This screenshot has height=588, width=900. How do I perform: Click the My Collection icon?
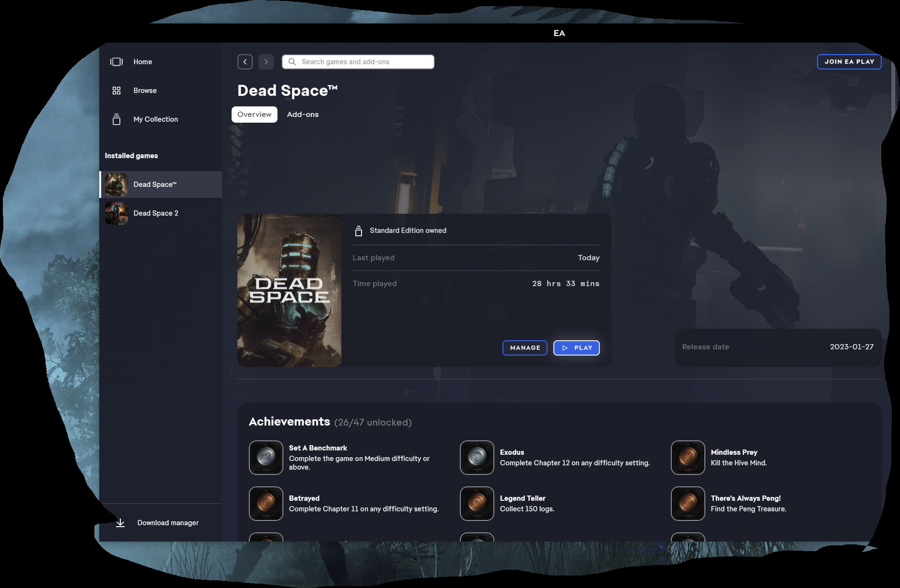[117, 119]
